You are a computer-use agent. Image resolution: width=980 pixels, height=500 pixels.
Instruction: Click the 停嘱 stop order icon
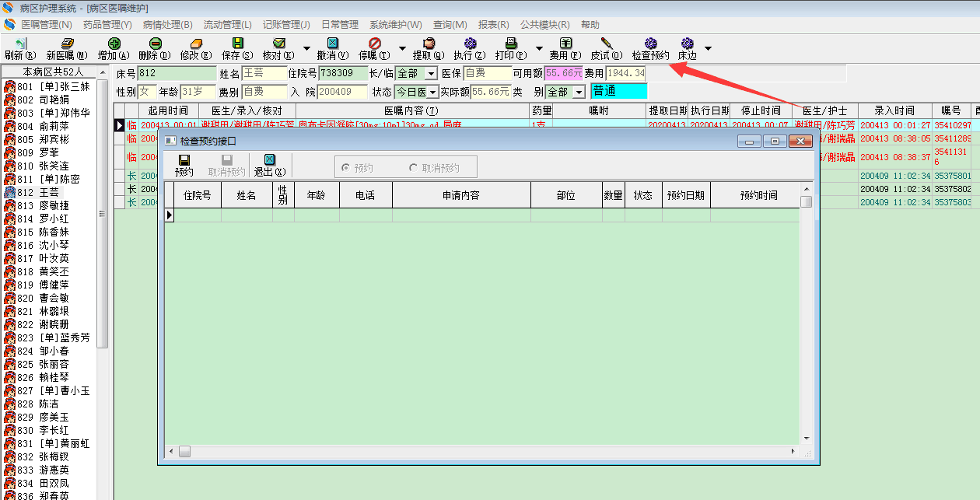[375, 44]
